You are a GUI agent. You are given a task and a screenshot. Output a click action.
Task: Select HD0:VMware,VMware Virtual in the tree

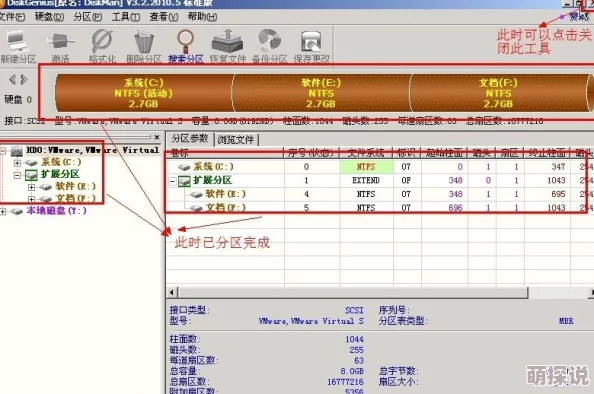click(x=92, y=150)
